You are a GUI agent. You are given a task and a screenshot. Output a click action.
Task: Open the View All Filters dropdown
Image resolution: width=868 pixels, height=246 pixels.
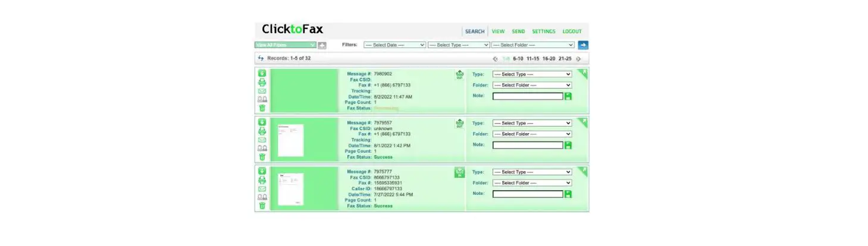(x=286, y=45)
